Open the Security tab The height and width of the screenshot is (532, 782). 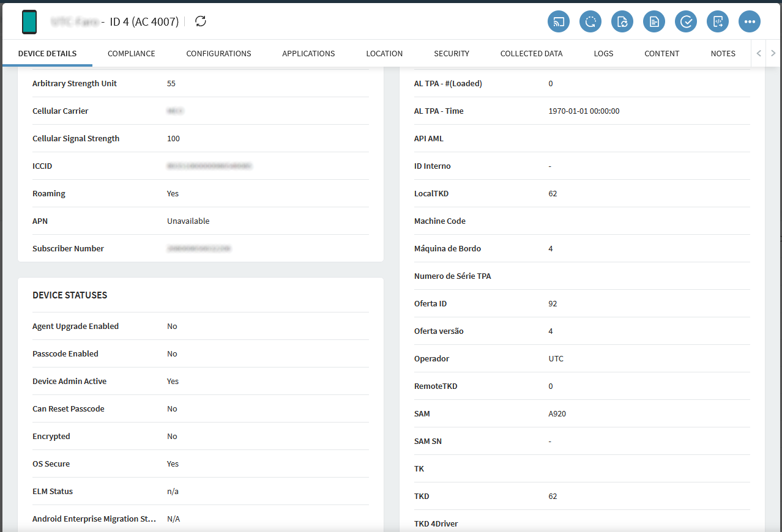(451, 54)
